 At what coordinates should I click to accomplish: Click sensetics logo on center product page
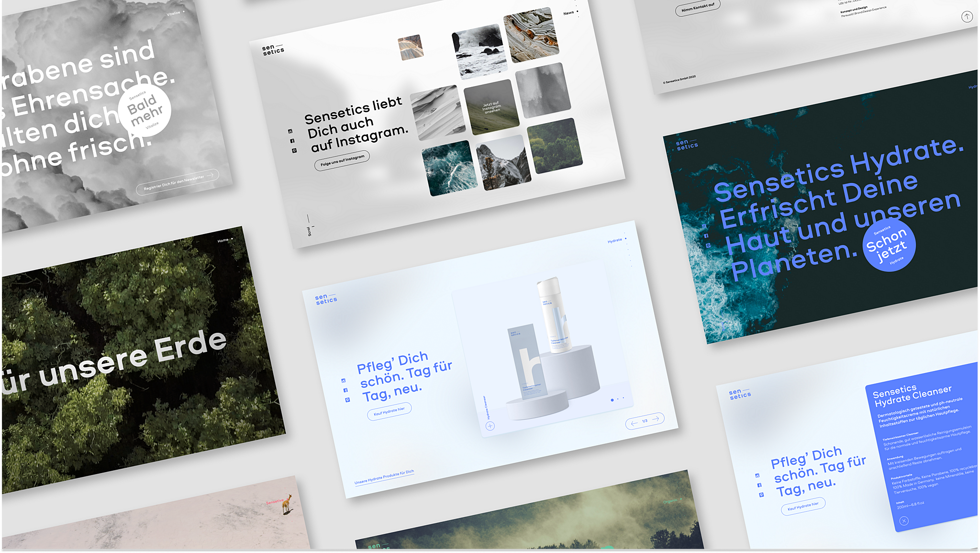tap(326, 299)
